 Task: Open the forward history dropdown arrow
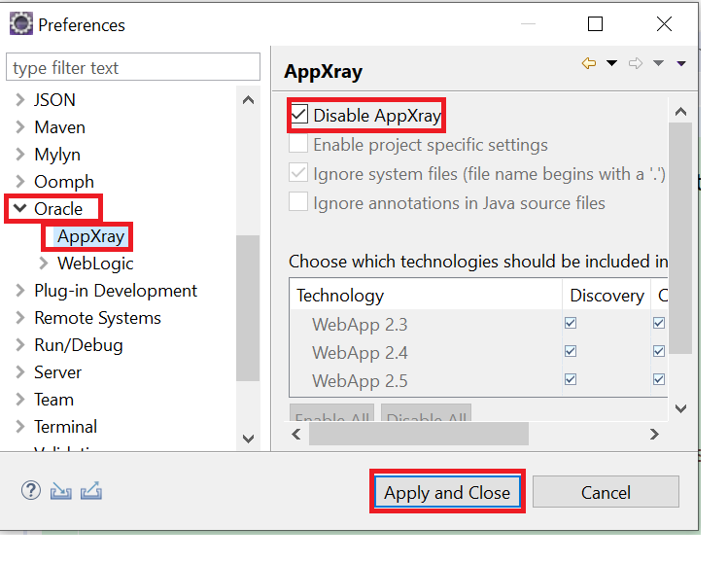pos(658,63)
